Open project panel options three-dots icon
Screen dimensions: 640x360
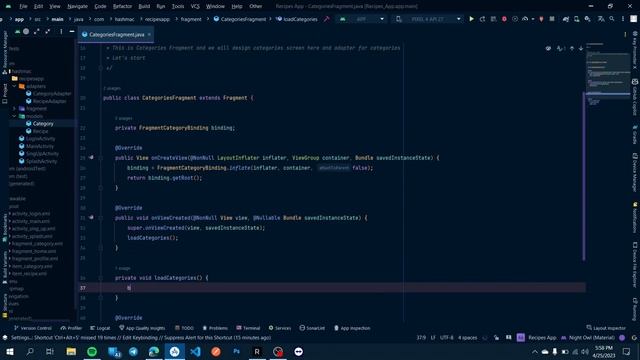pos(61,31)
